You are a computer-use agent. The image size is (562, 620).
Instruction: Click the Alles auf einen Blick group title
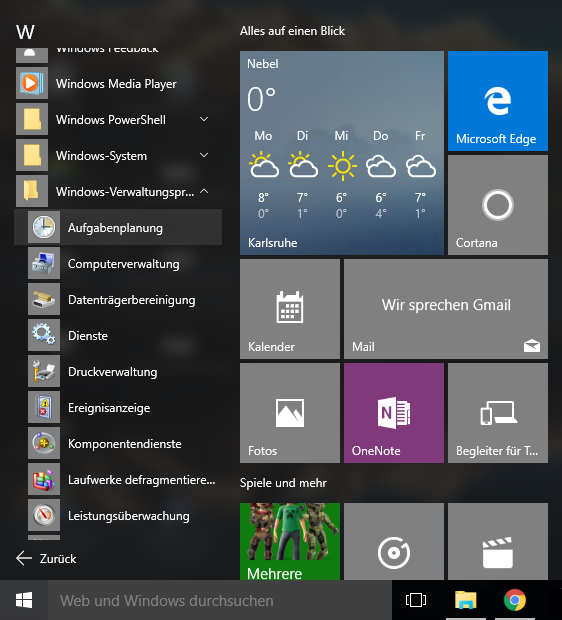[292, 31]
